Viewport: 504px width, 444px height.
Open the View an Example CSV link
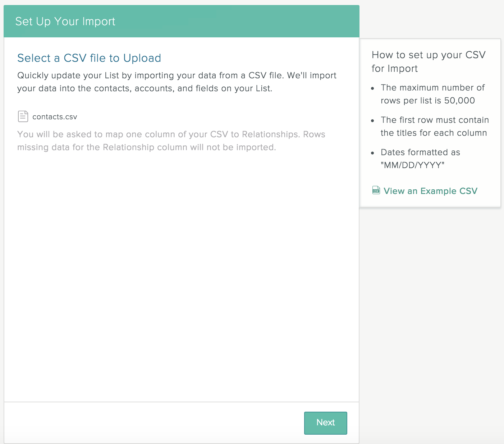coord(430,191)
